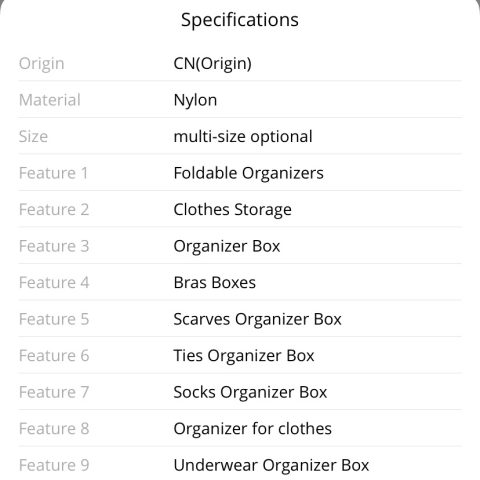Select the Size label
The height and width of the screenshot is (480, 480).
pos(33,137)
